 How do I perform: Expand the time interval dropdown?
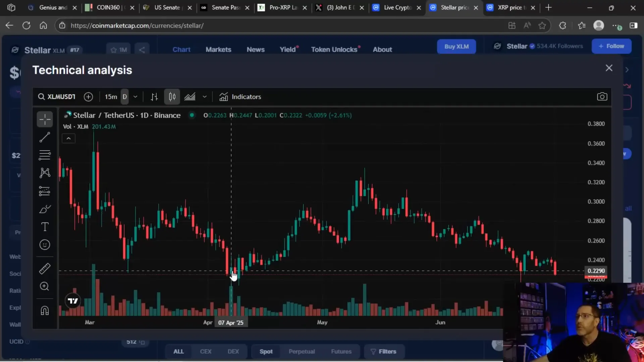135,97
